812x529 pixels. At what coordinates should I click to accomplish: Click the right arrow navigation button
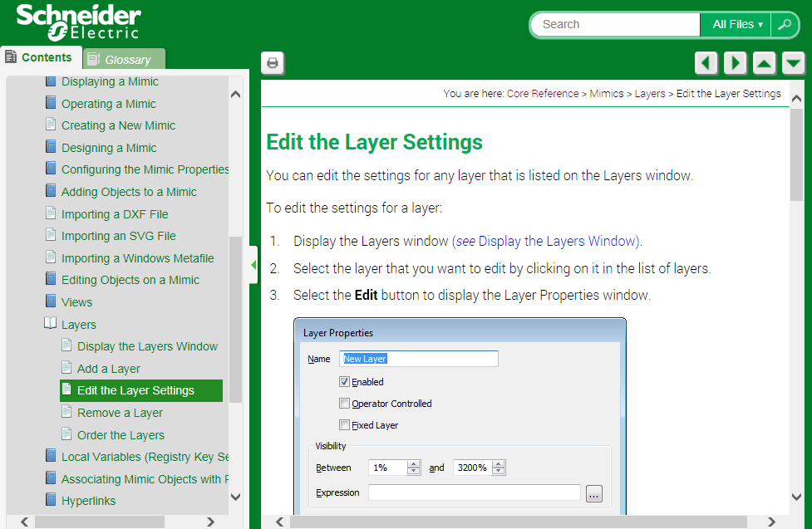(735, 63)
